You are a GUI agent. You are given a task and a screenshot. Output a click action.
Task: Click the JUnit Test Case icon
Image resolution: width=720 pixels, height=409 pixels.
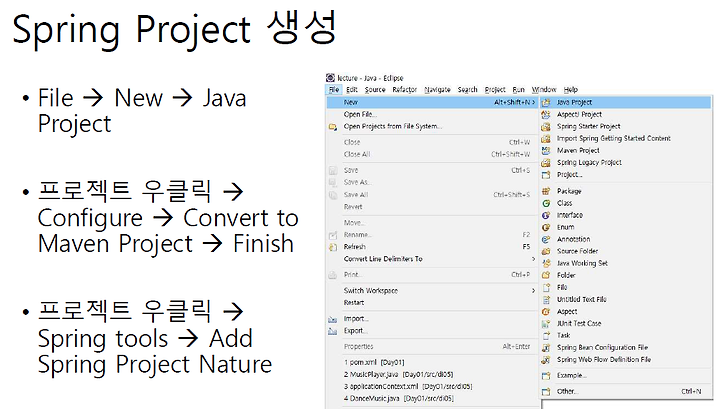tap(546, 323)
